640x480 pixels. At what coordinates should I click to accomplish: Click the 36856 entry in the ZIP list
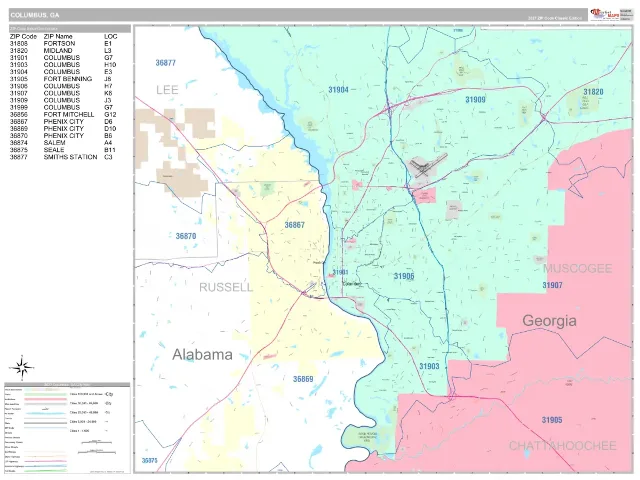(x=19, y=114)
